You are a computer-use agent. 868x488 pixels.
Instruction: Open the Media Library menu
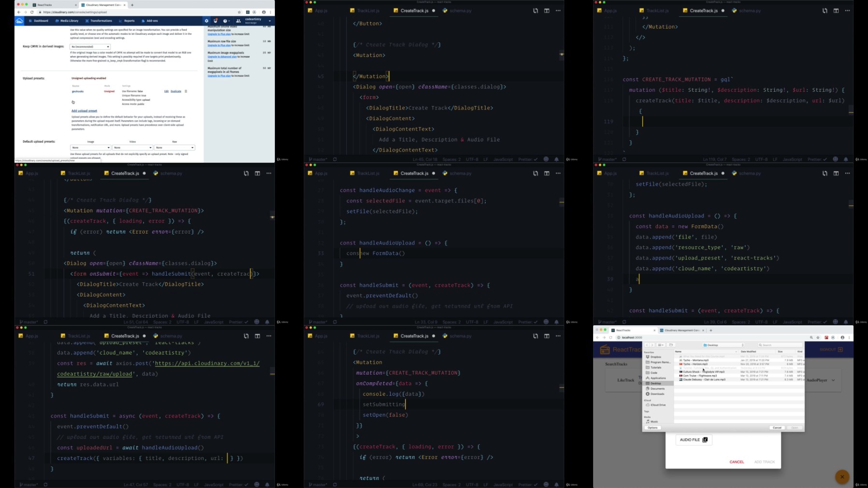tap(67, 21)
